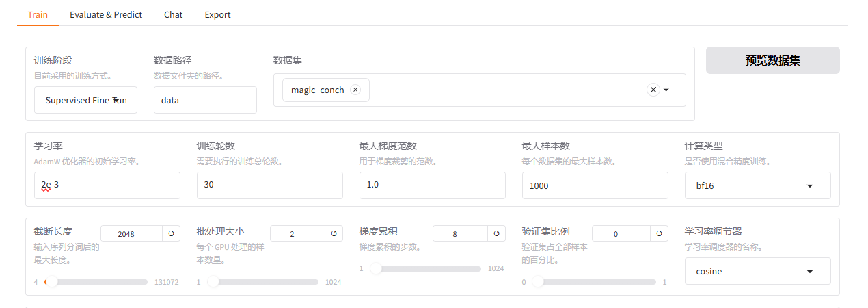The width and height of the screenshot is (868, 308).
Task: Reset the 梯度累积 value icon
Action: 497,234
